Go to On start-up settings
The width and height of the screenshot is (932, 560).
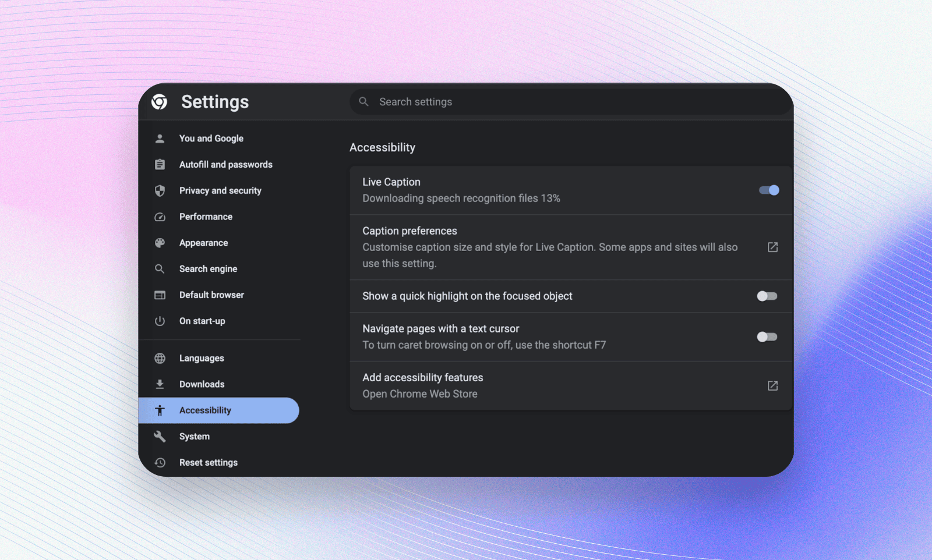click(219, 321)
